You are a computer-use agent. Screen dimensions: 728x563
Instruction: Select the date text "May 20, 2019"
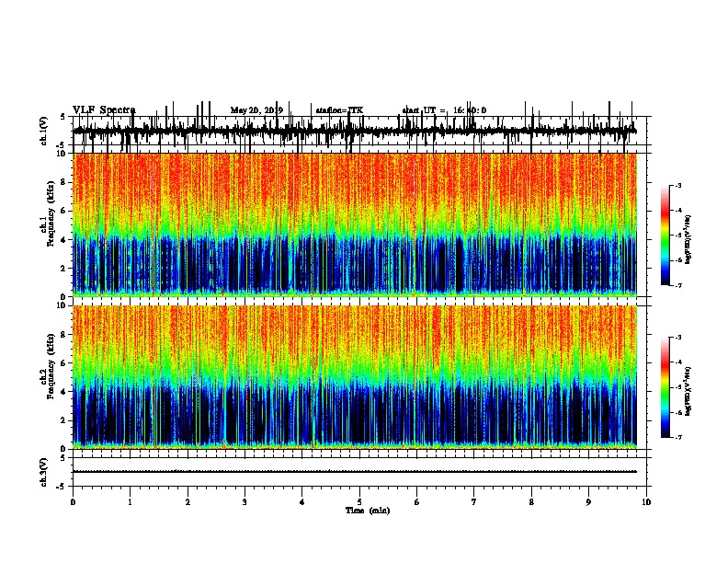(256, 110)
